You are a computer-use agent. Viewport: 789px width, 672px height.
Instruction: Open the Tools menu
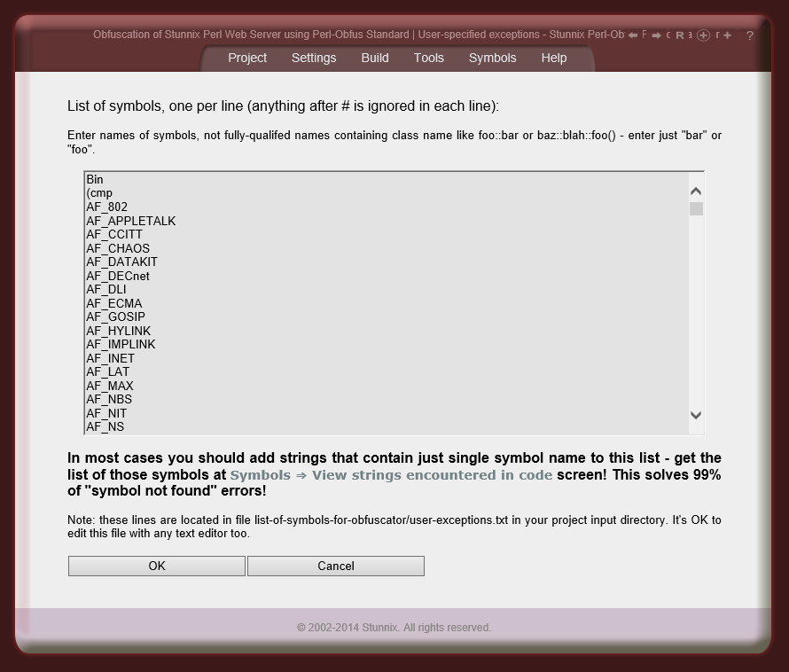(x=428, y=58)
